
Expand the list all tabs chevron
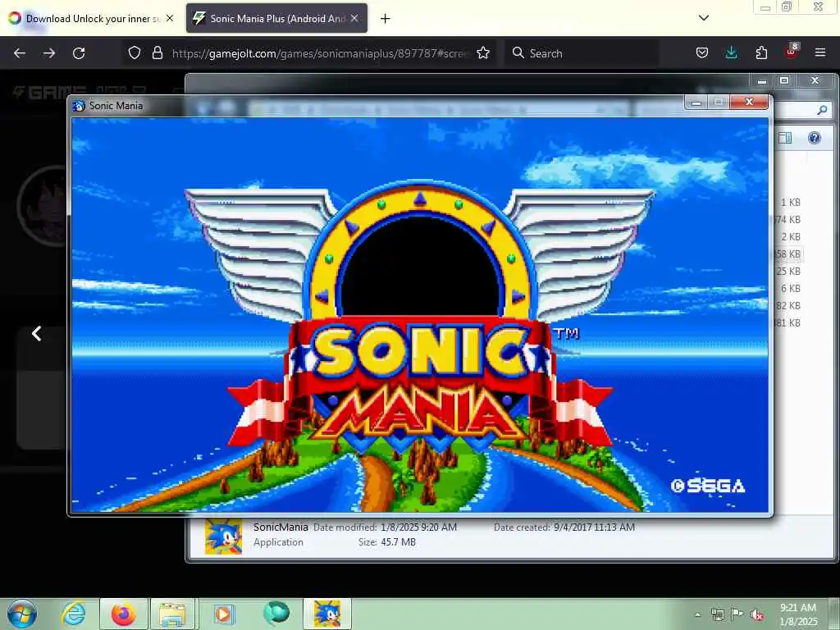tap(704, 18)
